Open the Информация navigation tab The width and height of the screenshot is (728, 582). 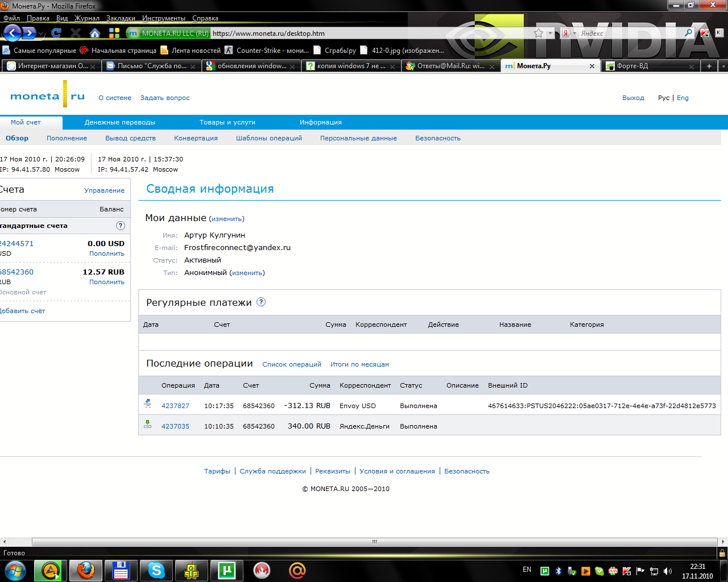(321, 122)
